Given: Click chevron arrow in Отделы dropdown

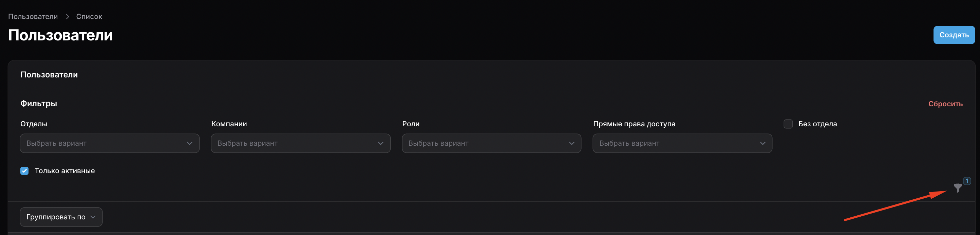Looking at the screenshot, I should coord(189,144).
